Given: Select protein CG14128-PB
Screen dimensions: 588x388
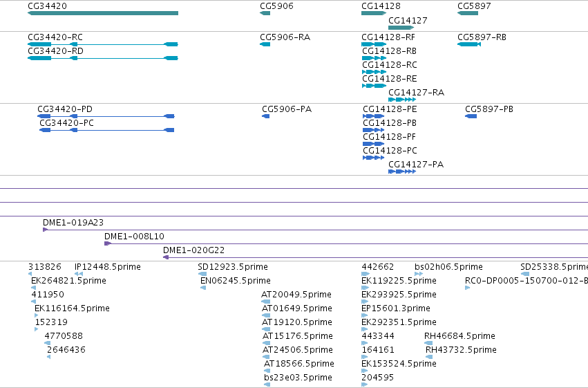Looking at the screenshot, I should tap(374, 130).
